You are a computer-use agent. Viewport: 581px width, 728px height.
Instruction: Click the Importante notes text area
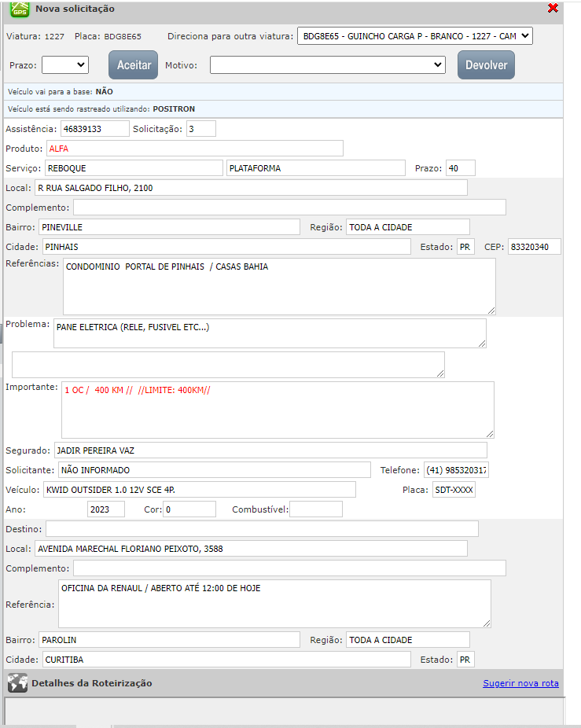pos(277,410)
